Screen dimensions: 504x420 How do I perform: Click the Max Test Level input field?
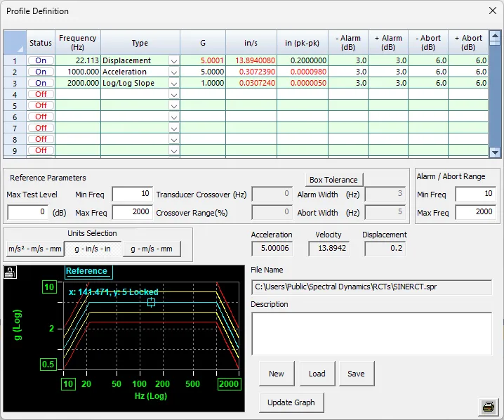(27, 212)
